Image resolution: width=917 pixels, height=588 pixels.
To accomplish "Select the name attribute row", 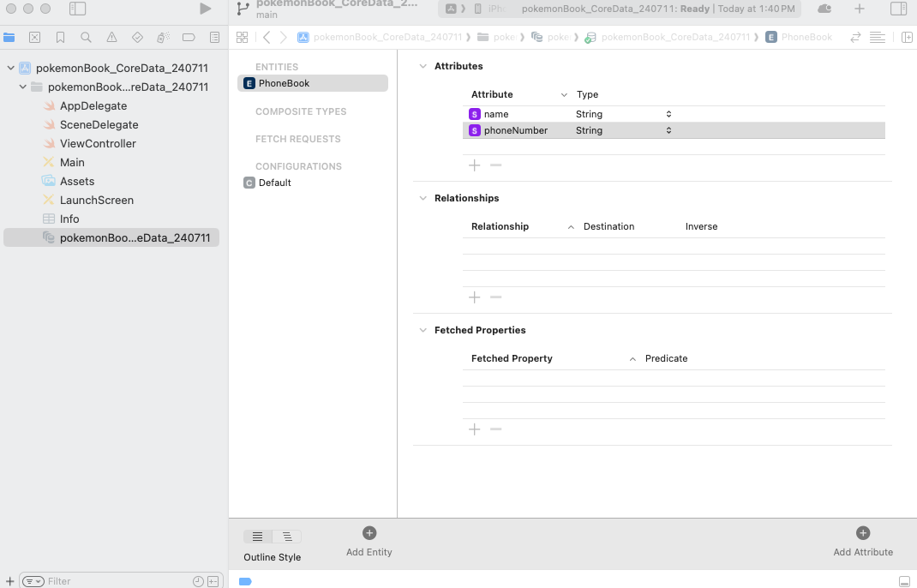I will pyautogui.click(x=674, y=114).
